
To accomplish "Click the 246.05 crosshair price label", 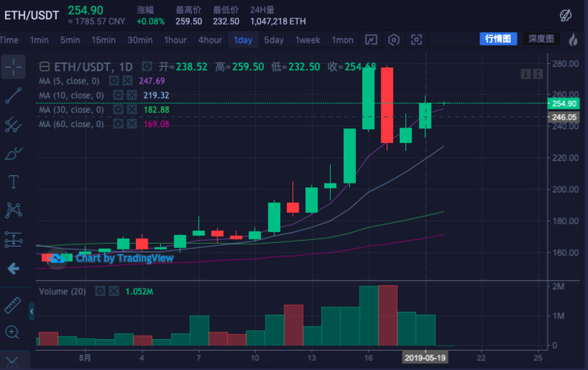I will pos(564,117).
